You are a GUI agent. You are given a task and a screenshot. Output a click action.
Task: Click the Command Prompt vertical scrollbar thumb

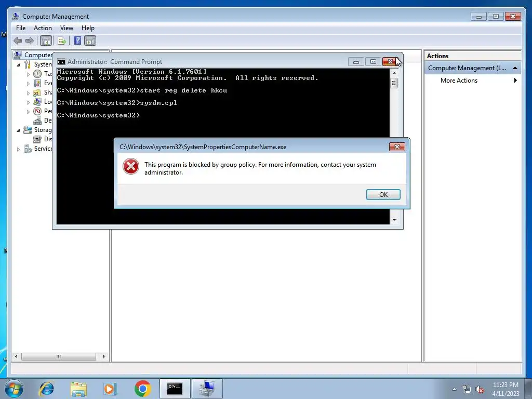pyautogui.click(x=394, y=83)
